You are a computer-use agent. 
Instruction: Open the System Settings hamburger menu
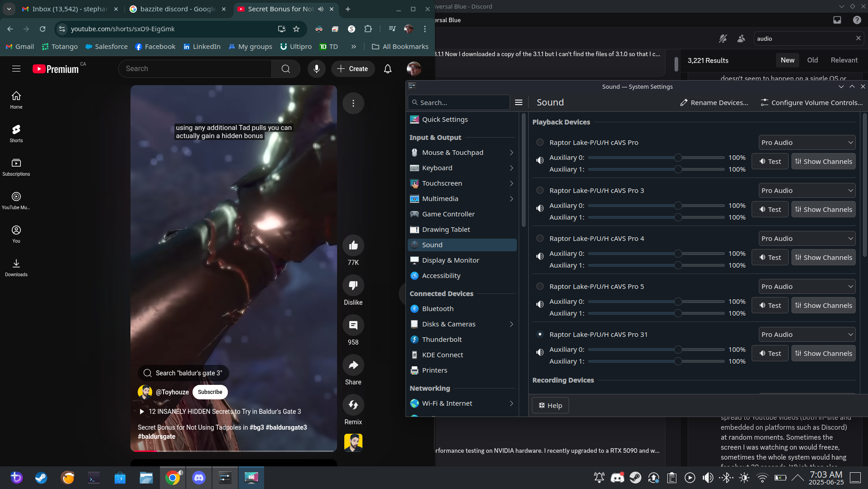click(519, 102)
